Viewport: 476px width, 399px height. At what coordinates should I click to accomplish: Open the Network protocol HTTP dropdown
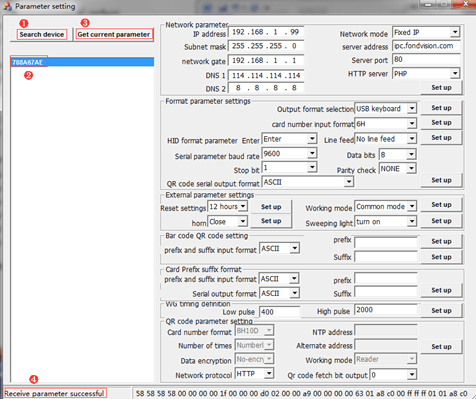[255, 374]
